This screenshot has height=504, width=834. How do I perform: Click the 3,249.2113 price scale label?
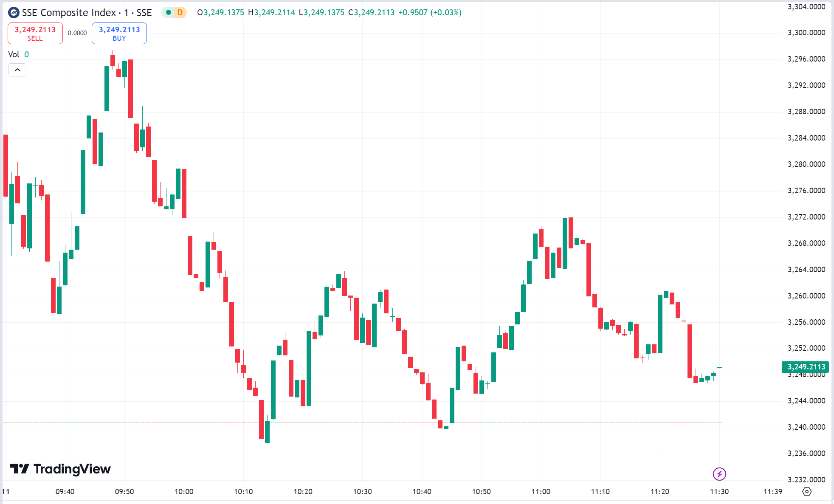click(805, 367)
